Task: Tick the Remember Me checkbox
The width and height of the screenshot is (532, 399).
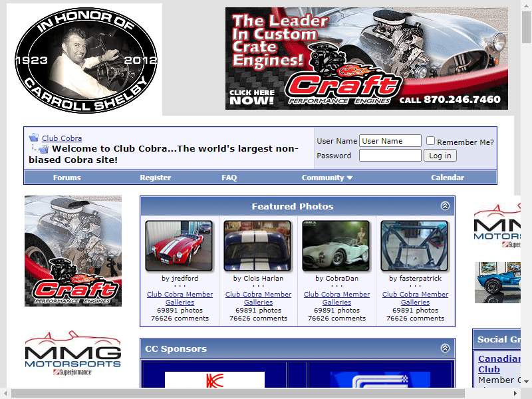Action: 430,141
